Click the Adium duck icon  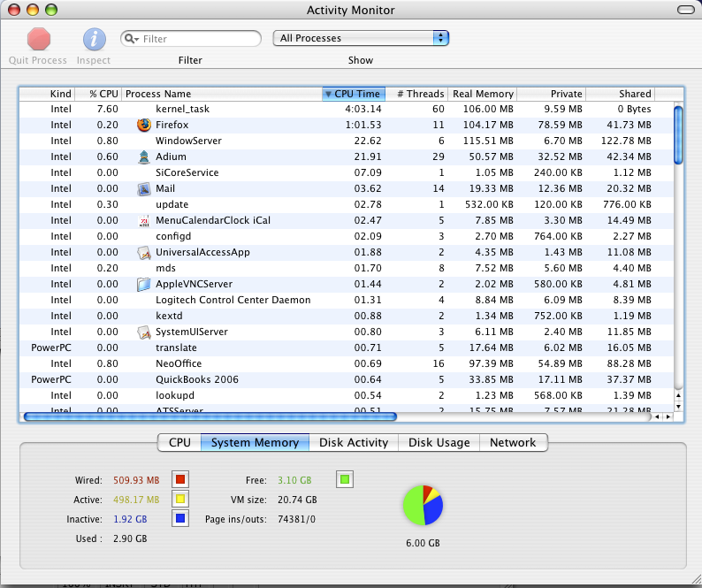coord(144,157)
